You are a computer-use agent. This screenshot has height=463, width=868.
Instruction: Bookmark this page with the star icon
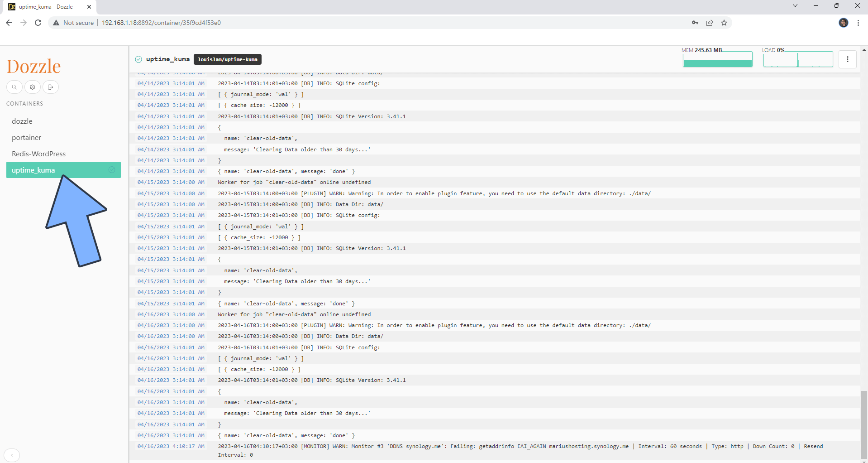click(x=724, y=23)
